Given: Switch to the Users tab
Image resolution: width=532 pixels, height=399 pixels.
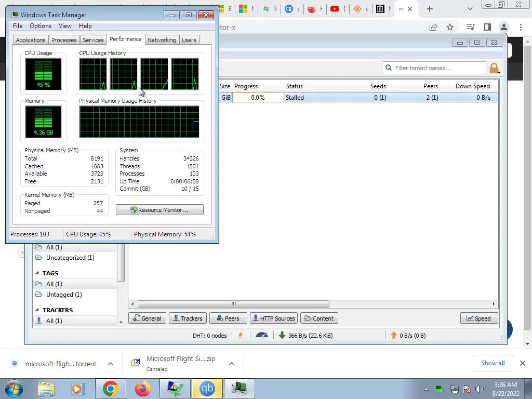Looking at the screenshot, I should click(189, 40).
